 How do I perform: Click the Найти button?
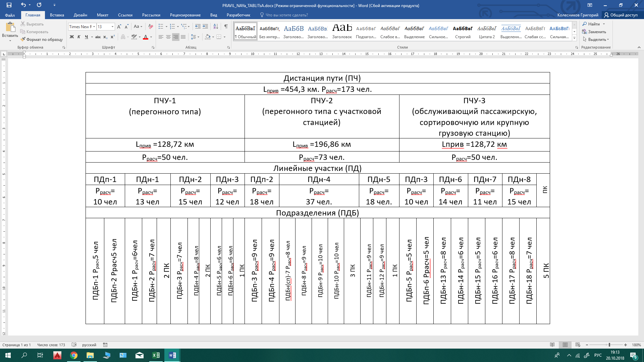pyautogui.click(x=591, y=24)
